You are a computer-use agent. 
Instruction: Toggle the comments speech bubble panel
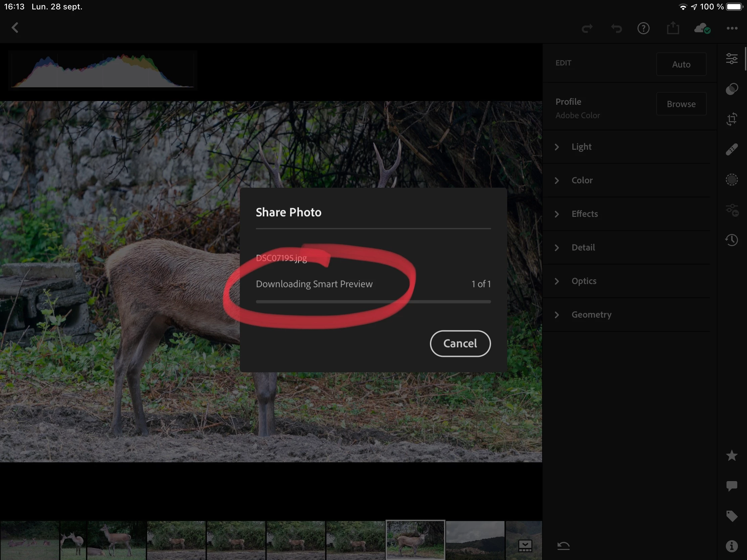click(732, 486)
